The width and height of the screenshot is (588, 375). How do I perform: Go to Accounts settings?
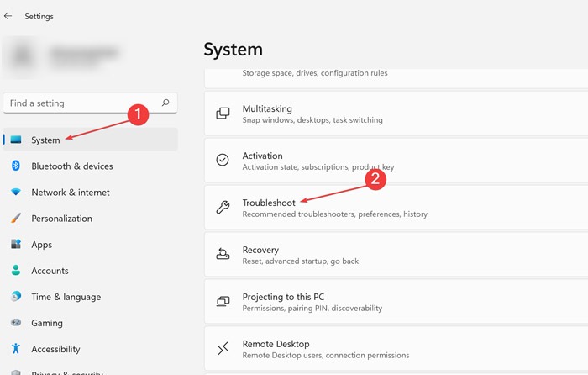(50, 271)
